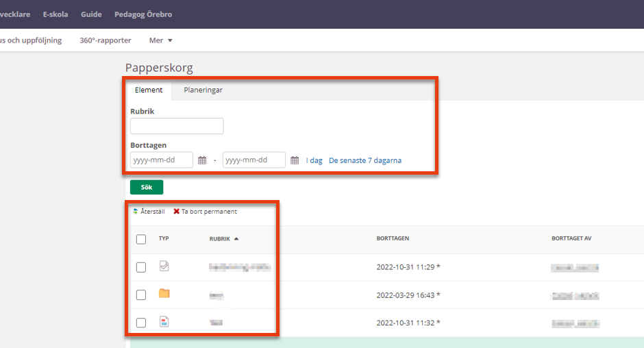Check the row deleted 2022-10-31 11:29
This screenshot has width=644, height=348.
coord(141,267)
